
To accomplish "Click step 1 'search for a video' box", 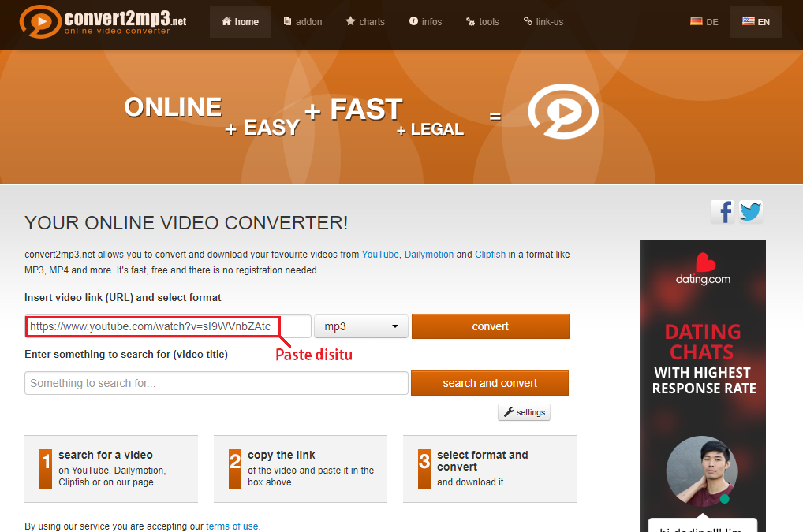I will click(x=111, y=469).
